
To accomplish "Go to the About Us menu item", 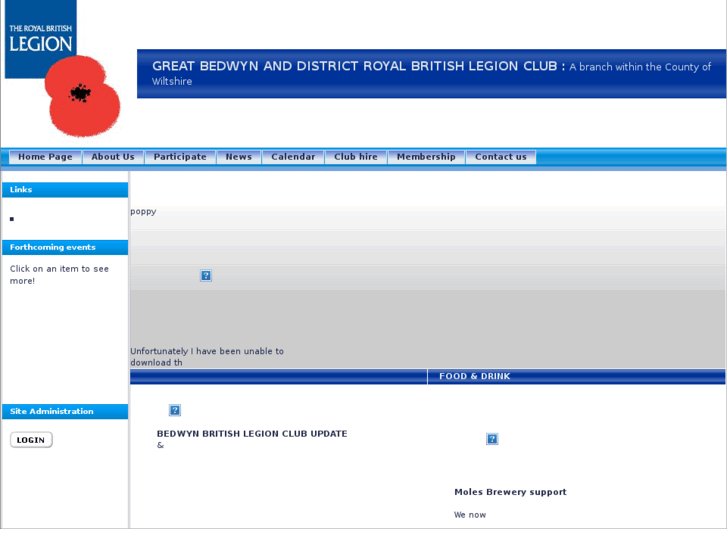I will [113, 157].
